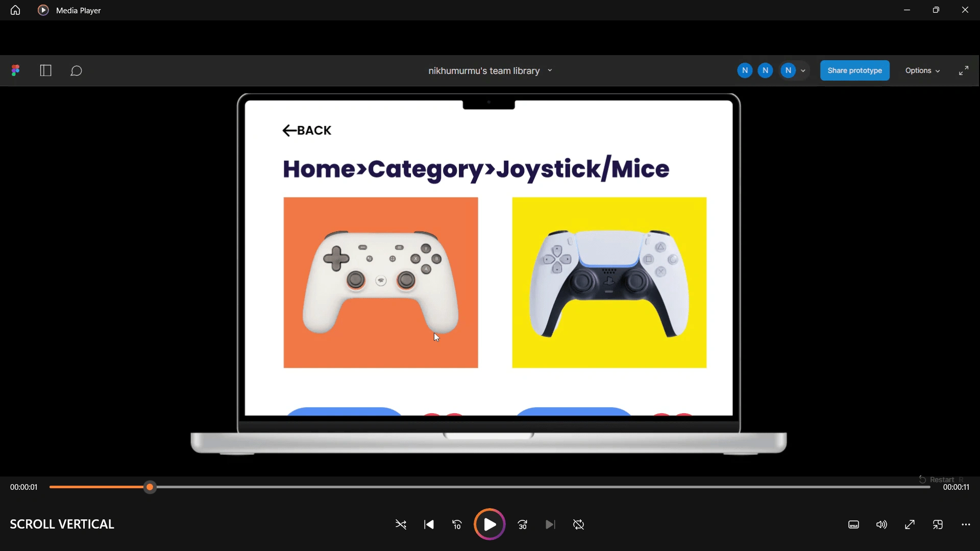Toggle repeat mode
The height and width of the screenshot is (551, 980).
[579, 525]
